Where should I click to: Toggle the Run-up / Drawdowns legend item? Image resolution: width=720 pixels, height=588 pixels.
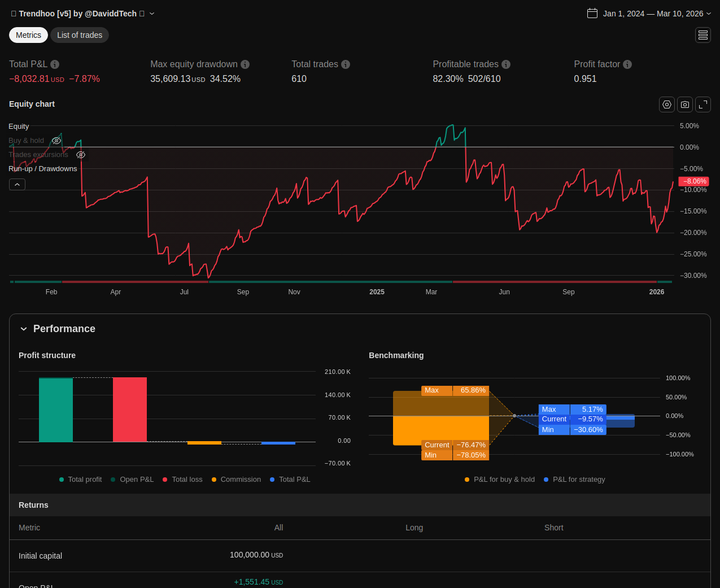point(43,169)
